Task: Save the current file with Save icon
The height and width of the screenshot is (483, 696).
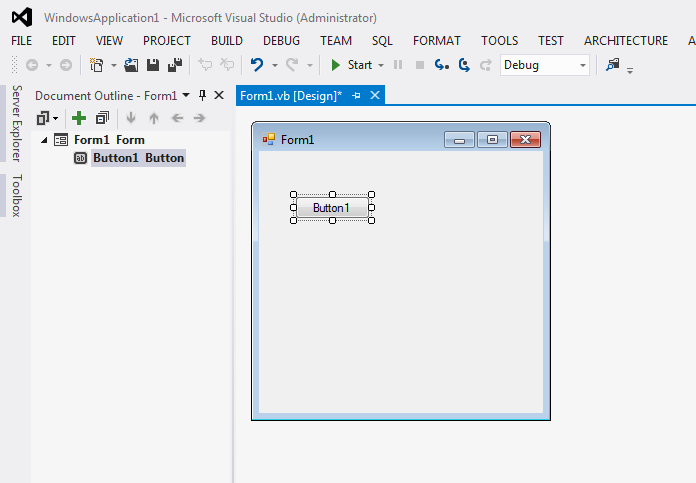Action: [153, 65]
